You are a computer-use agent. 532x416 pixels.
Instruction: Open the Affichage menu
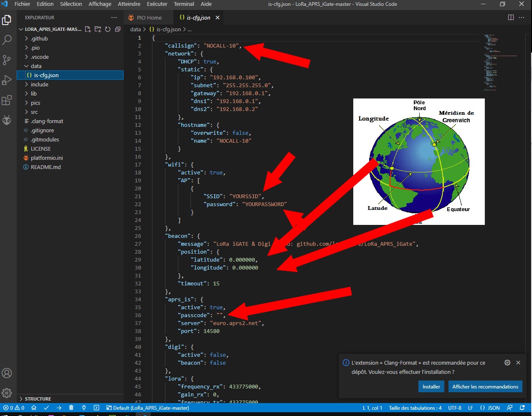[100, 4]
